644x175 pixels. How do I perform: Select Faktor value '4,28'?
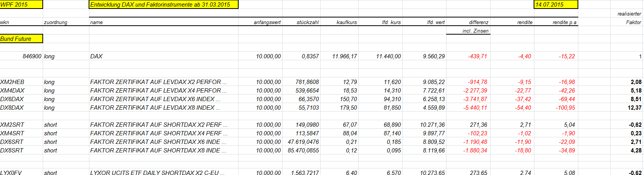pyautogui.click(x=636, y=150)
